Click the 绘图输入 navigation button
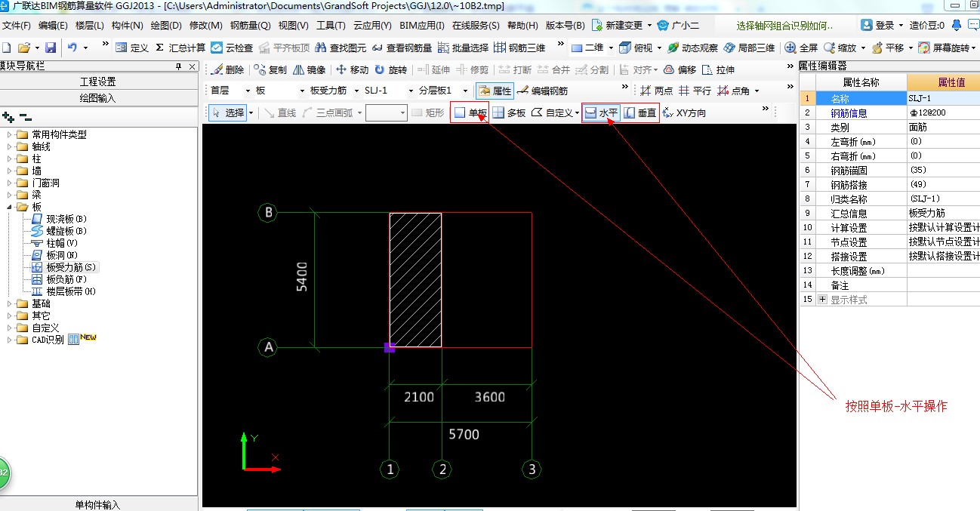980x511 pixels. [98, 98]
